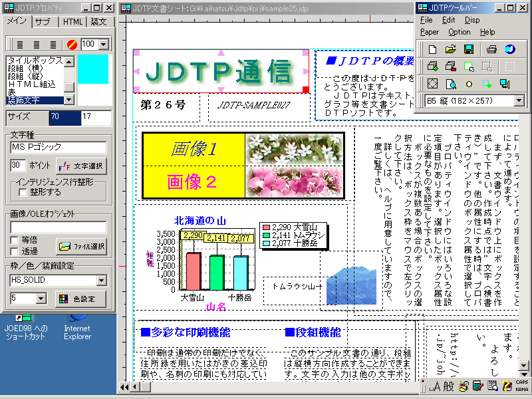Enable the 等倍 checkbox
The height and width of the screenshot is (399, 532).
14,240
